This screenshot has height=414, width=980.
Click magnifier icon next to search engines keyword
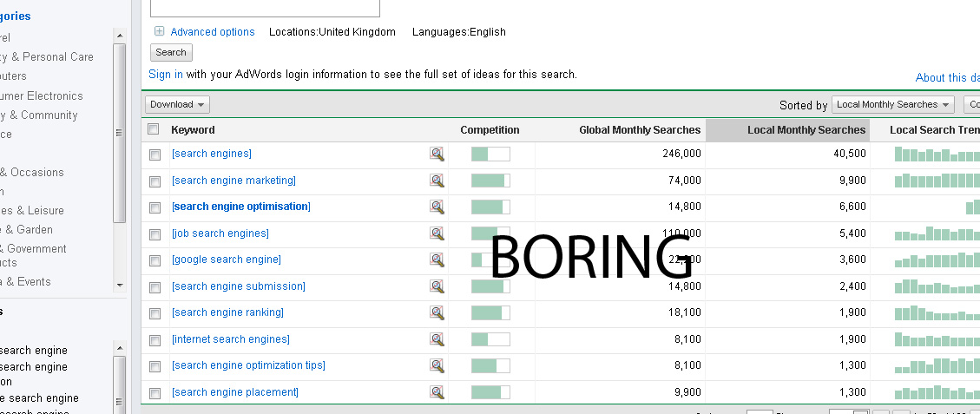coord(437,154)
